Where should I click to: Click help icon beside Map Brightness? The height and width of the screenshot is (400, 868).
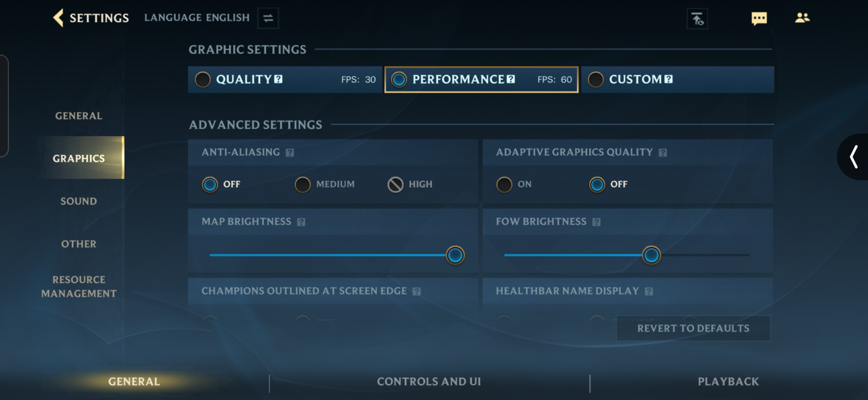click(x=301, y=222)
